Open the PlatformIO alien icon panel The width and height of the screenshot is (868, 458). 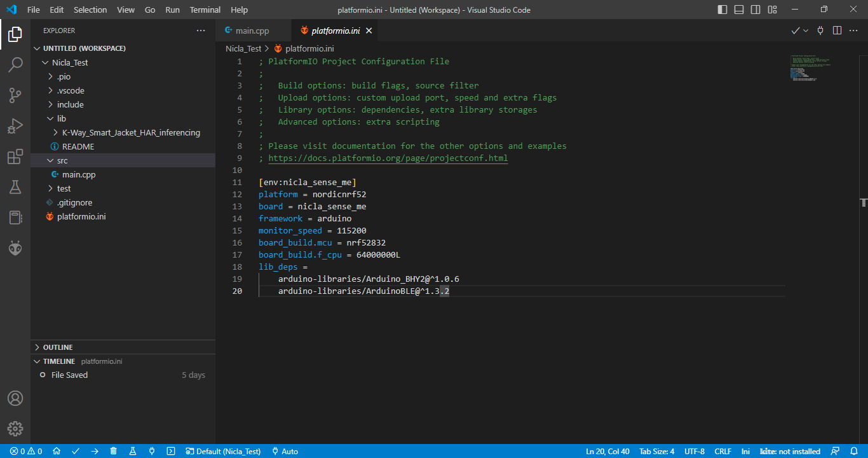point(15,249)
